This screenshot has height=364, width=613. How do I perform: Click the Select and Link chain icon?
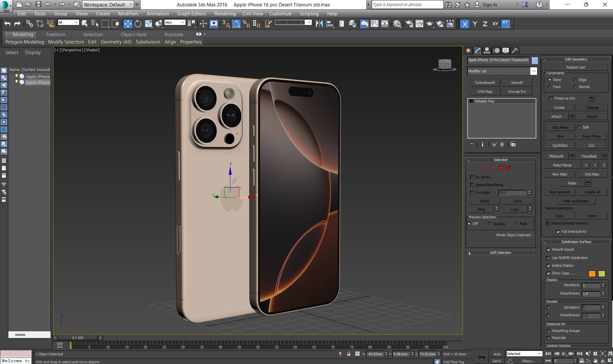coord(29,24)
